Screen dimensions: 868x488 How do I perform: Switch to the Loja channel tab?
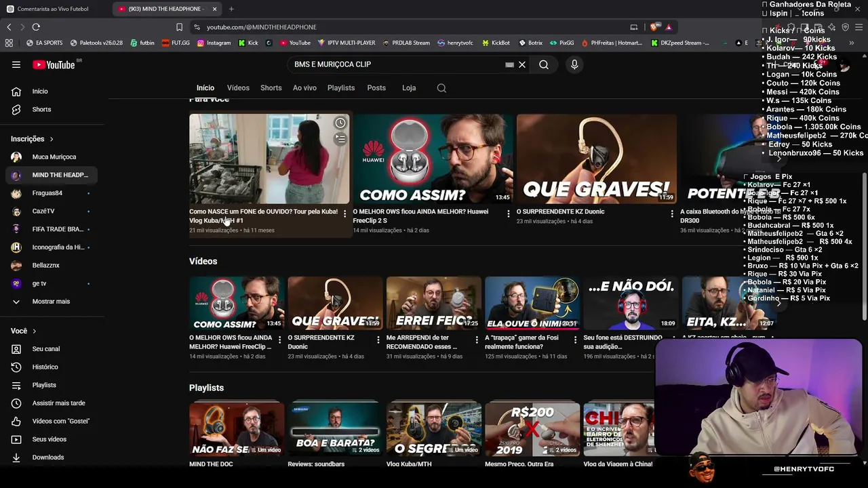coord(409,88)
